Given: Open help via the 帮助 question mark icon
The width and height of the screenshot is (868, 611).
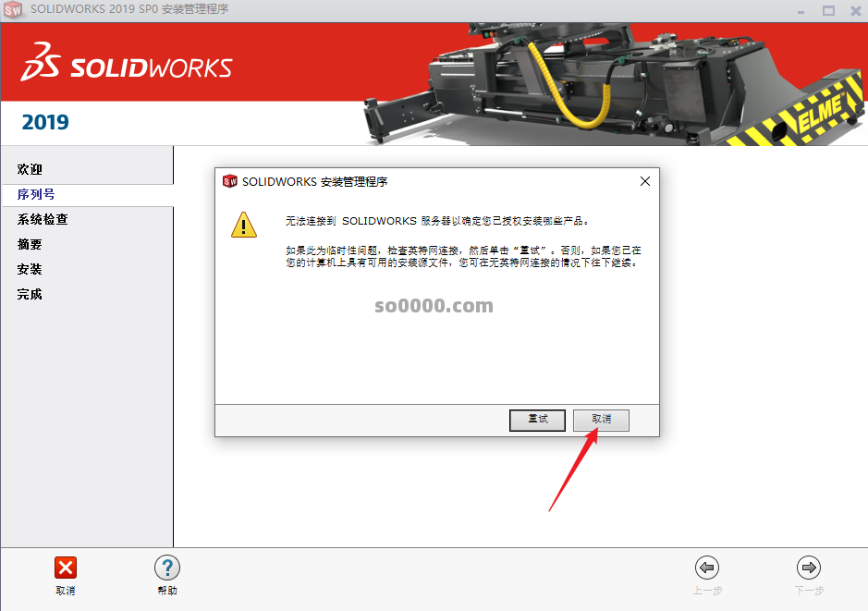Looking at the screenshot, I should pos(167,568).
